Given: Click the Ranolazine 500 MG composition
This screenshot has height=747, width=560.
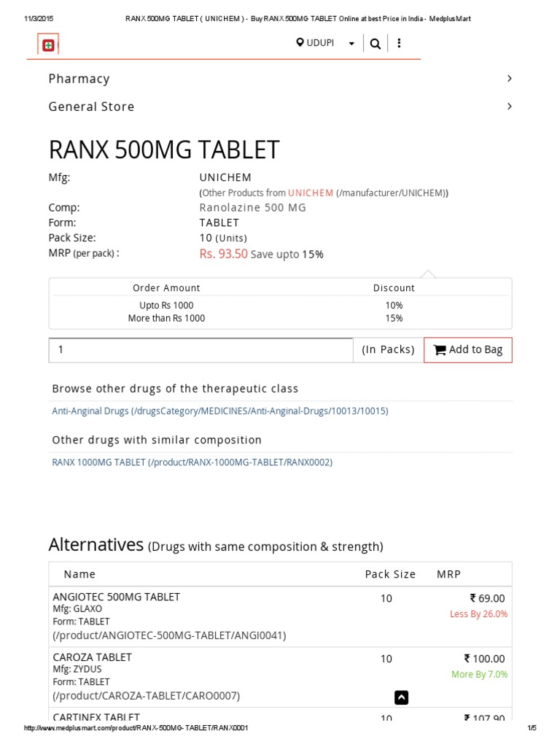Looking at the screenshot, I should click(253, 208).
